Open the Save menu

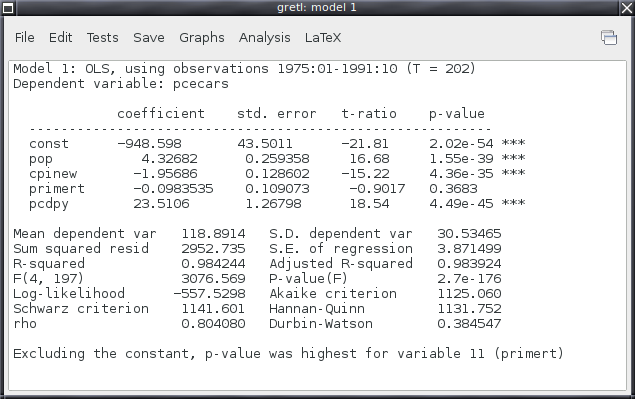coord(149,38)
